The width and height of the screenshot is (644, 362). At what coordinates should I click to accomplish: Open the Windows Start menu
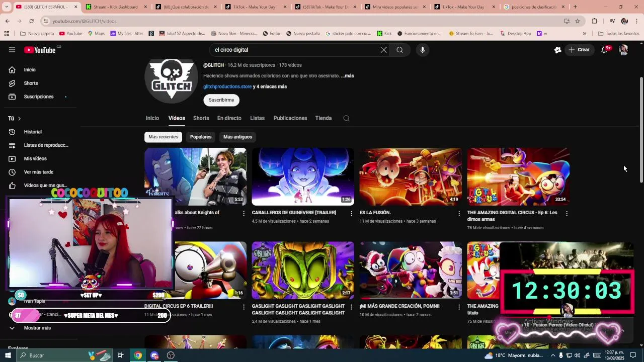coord(8,355)
